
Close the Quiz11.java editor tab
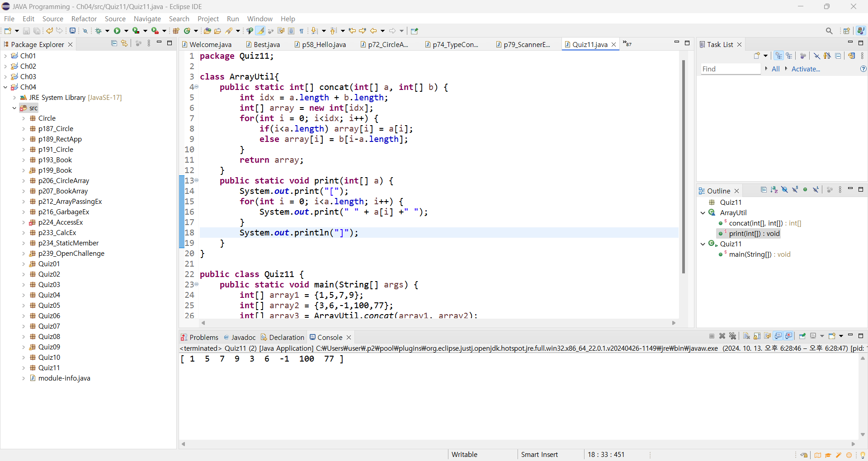pyautogui.click(x=614, y=44)
